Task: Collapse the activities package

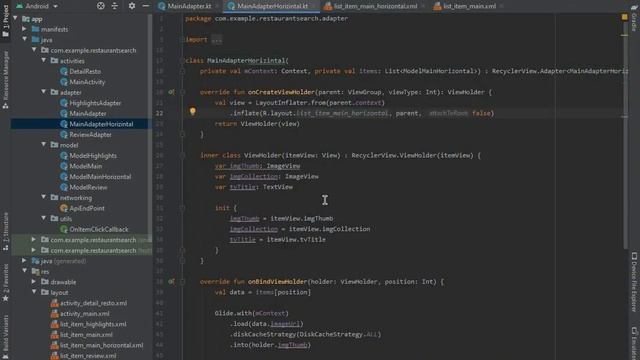Action: click(x=44, y=61)
